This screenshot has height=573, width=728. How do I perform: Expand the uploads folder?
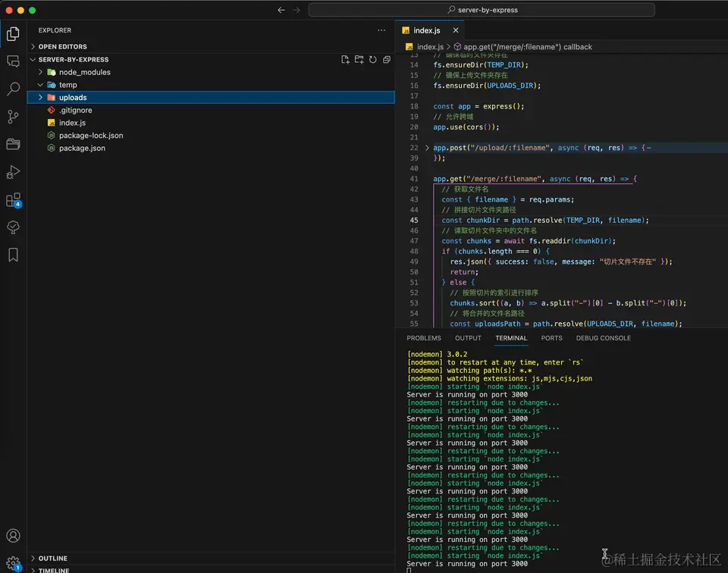click(x=40, y=98)
